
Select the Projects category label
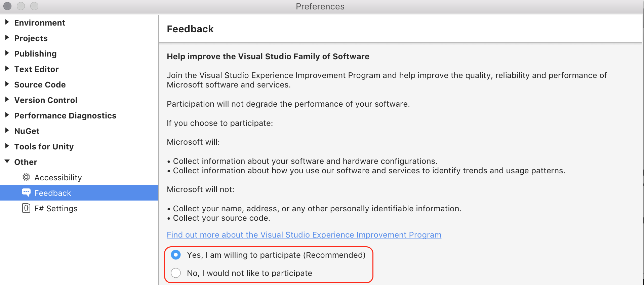click(x=31, y=38)
